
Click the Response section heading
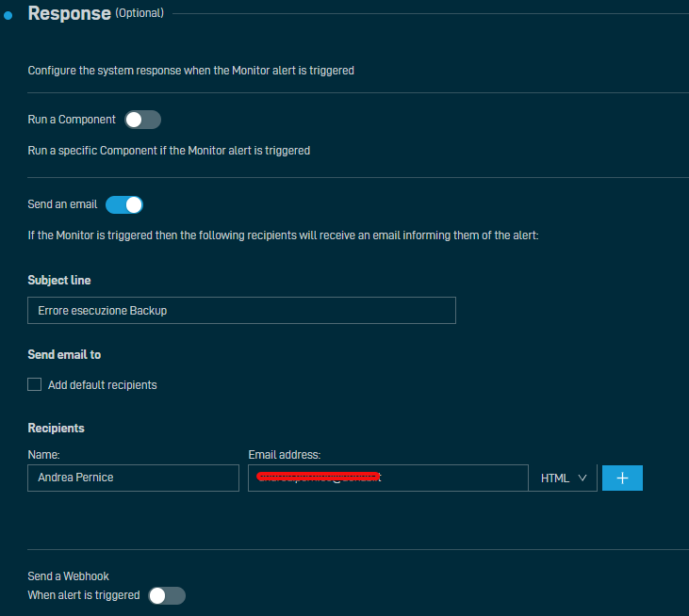69,14
